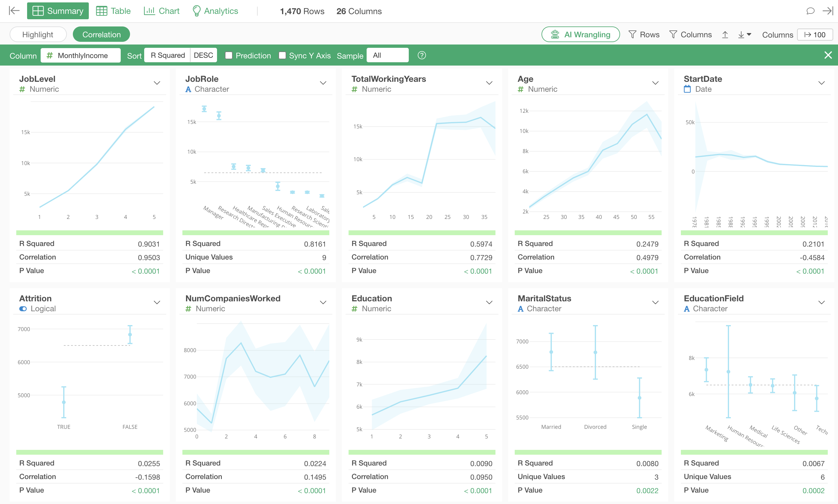Click the Highlight mode button
The height and width of the screenshot is (504, 838).
coord(38,35)
